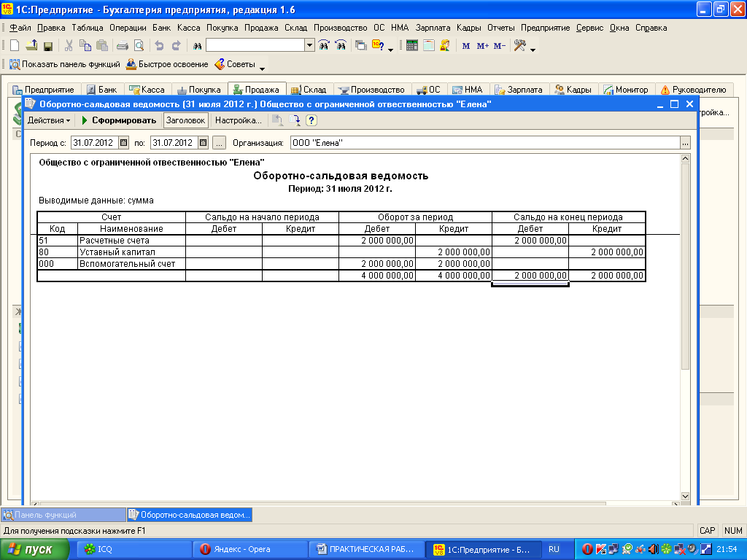Click the Print icon in toolbar
This screenshot has width=747, height=560.
coord(123,46)
